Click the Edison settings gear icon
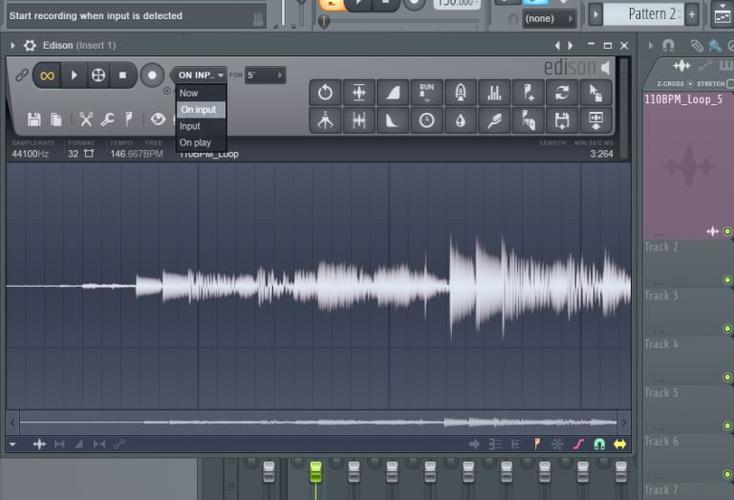This screenshot has width=734, height=500. coord(30,45)
